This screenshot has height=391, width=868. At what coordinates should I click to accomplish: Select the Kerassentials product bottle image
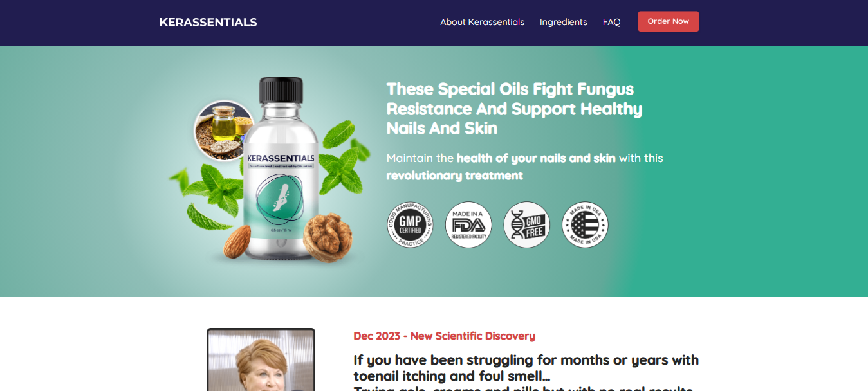[281, 168]
